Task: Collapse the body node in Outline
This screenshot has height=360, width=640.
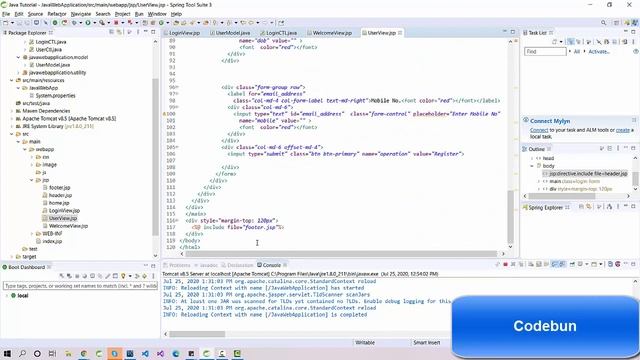Action: [532, 166]
